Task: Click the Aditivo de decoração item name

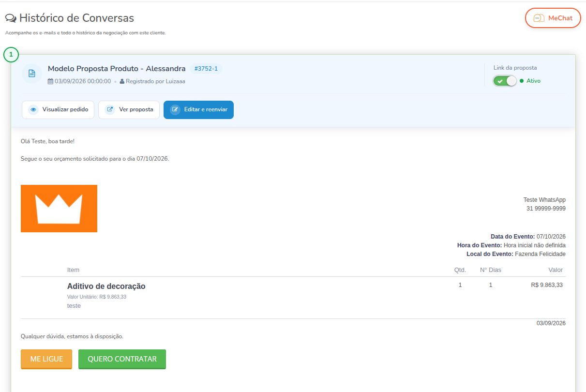Action: point(106,286)
